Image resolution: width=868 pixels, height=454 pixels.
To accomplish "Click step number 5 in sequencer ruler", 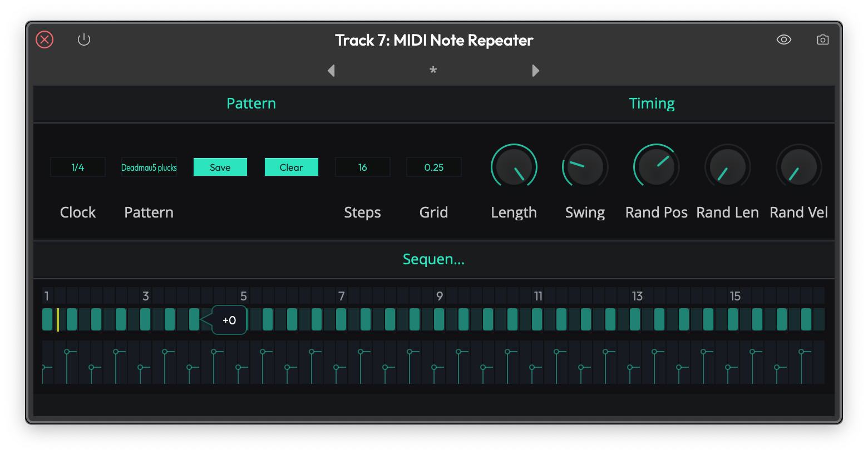I will click(x=243, y=296).
